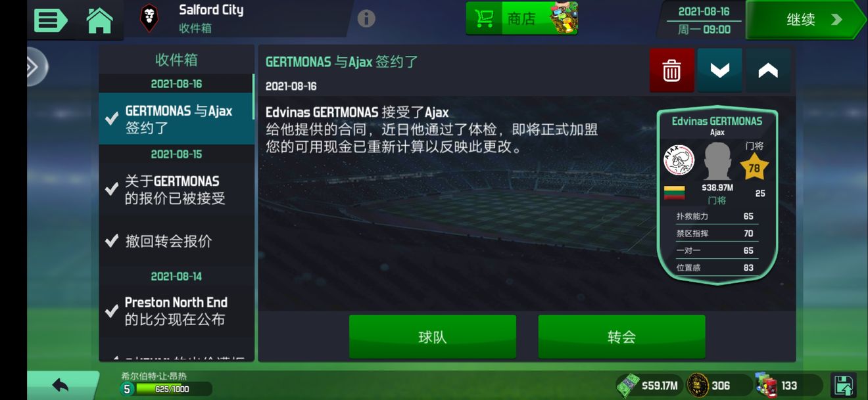The image size is (868, 400).
Task: Tap the save game floppy icon
Action: pos(844,385)
